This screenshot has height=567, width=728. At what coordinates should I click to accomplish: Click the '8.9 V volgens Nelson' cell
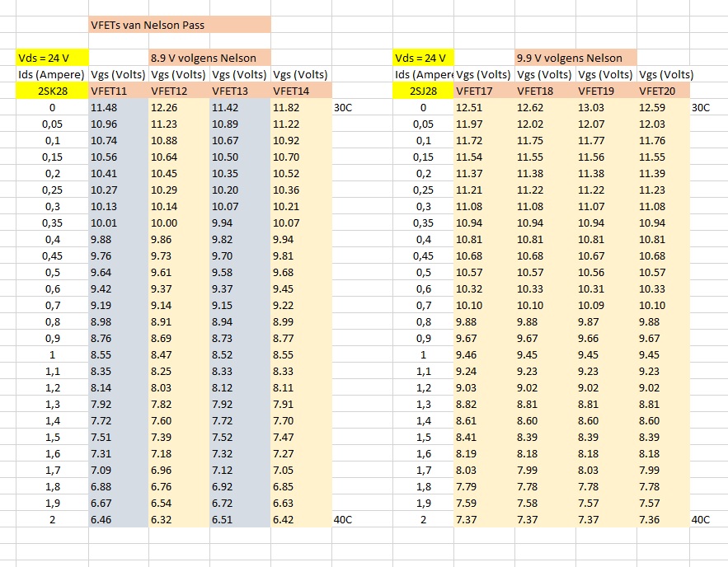pos(210,58)
